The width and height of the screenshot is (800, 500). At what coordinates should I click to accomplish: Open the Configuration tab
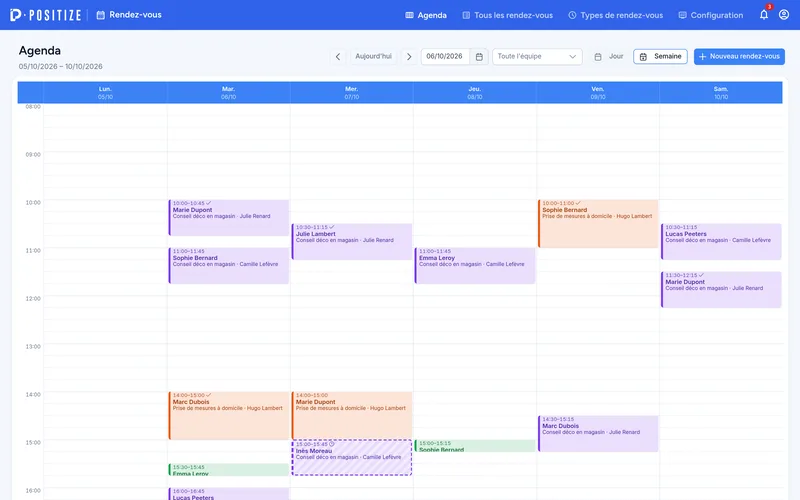point(711,15)
